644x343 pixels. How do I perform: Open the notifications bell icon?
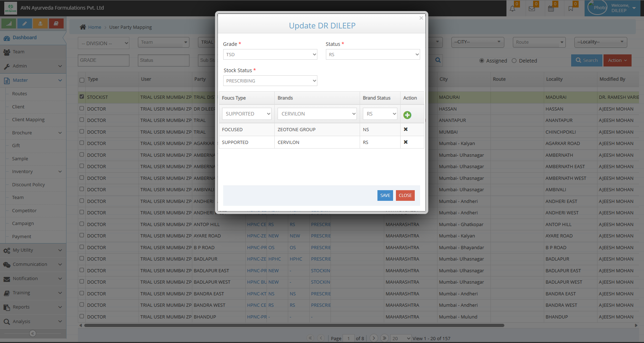pyautogui.click(x=512, y=9)
